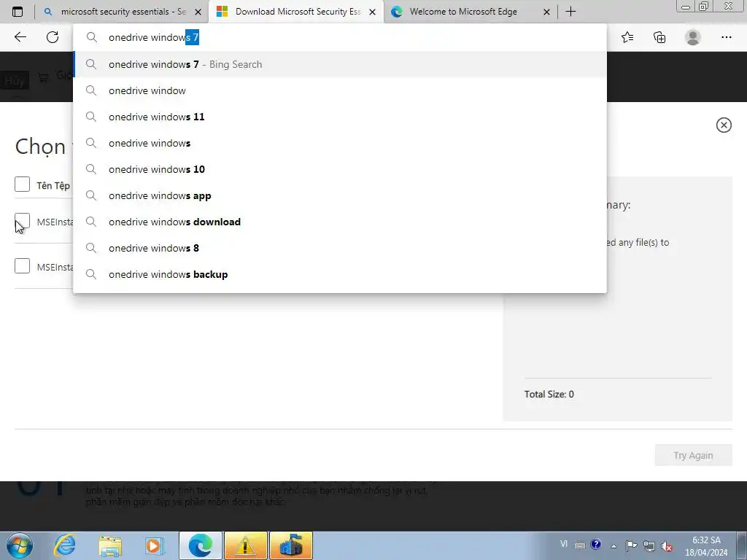Add a new tab with plus icon
The width and height of the screenshot is (747, 560).
(570, 12)
